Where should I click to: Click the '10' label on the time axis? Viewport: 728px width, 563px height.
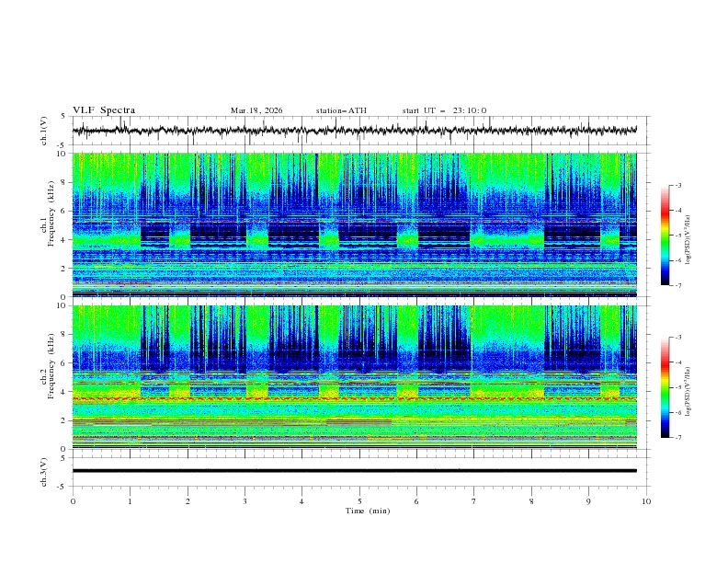click(646, 501)
